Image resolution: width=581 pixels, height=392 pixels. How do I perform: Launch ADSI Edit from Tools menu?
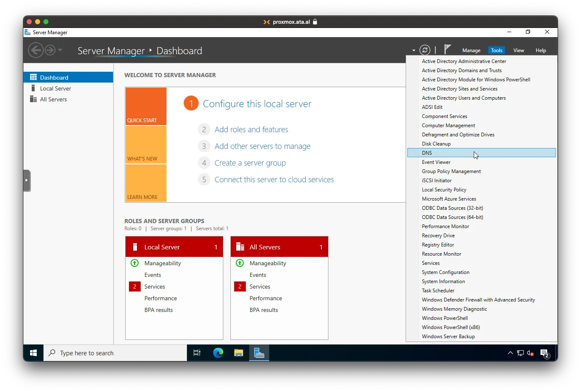tap(482, 107)
